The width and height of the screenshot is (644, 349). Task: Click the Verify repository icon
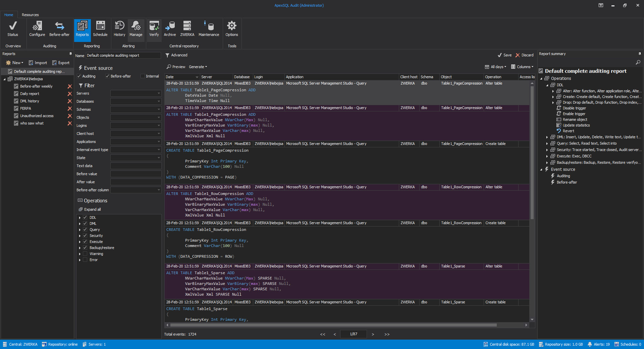(x=154, y=29)
